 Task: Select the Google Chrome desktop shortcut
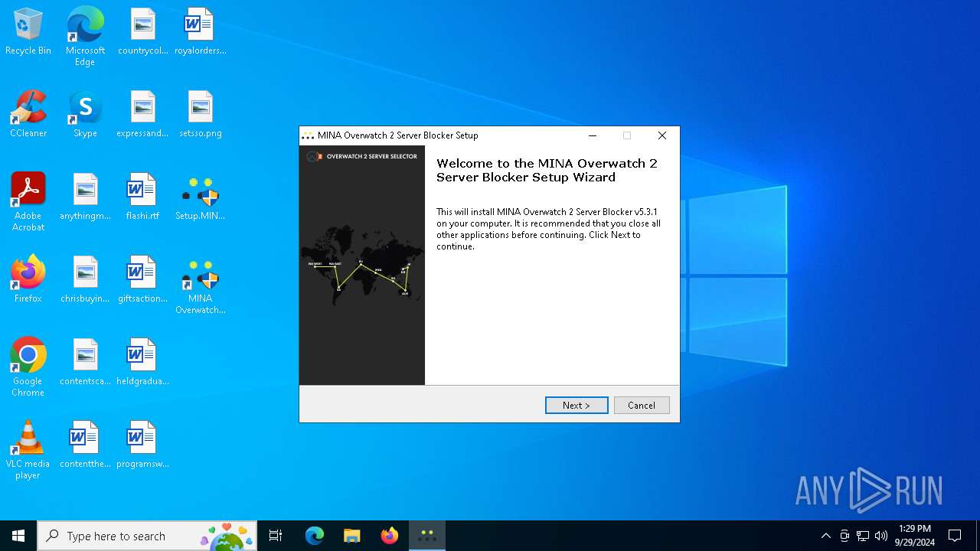28,367
